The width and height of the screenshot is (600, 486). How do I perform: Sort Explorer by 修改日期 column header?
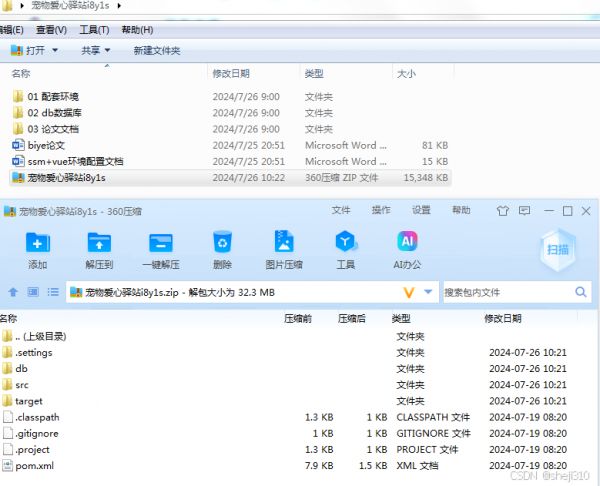pos(231,73)
